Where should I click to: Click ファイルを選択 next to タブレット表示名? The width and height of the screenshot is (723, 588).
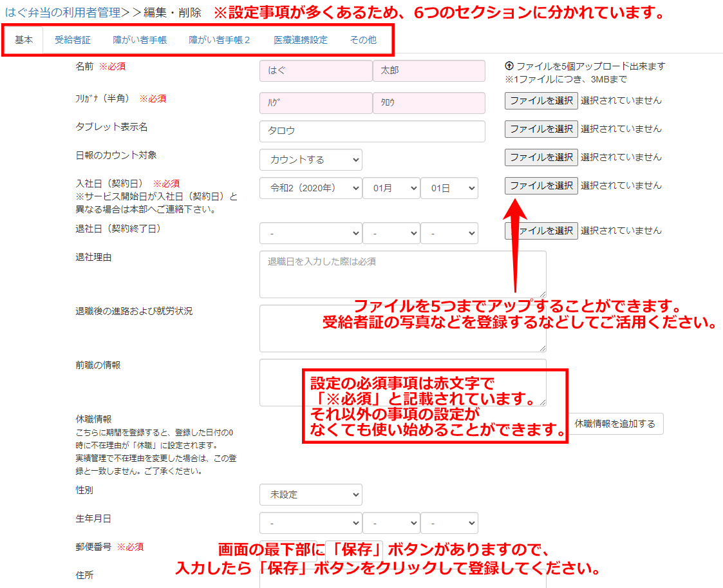point(541,129)
